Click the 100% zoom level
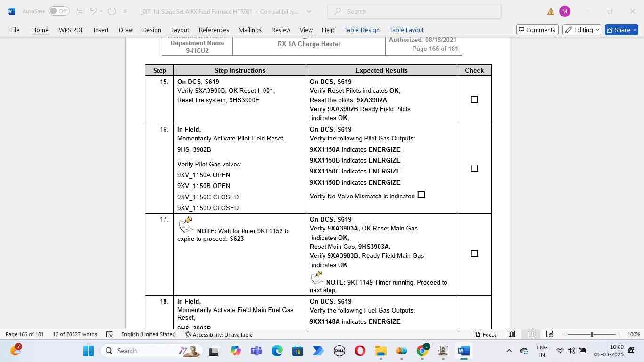 pos(634,334)
